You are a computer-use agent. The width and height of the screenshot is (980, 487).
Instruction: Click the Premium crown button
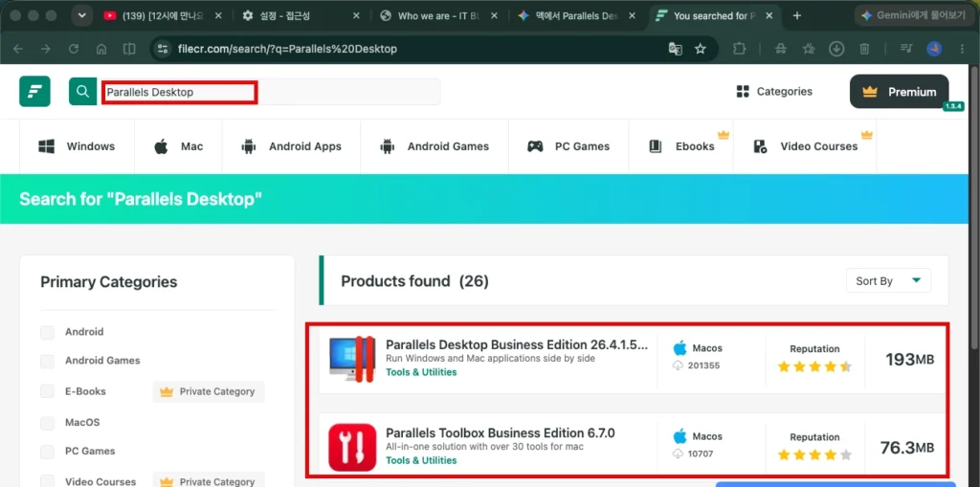(x=899, y=92)
